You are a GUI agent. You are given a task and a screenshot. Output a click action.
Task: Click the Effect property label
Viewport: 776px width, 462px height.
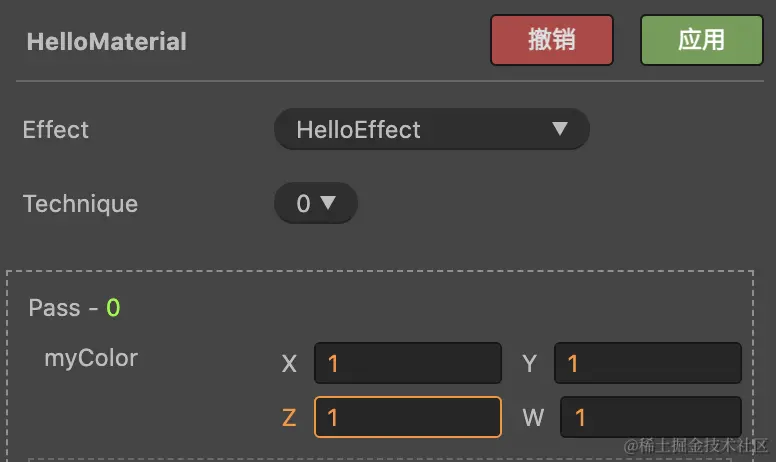[x=56, y=130]
